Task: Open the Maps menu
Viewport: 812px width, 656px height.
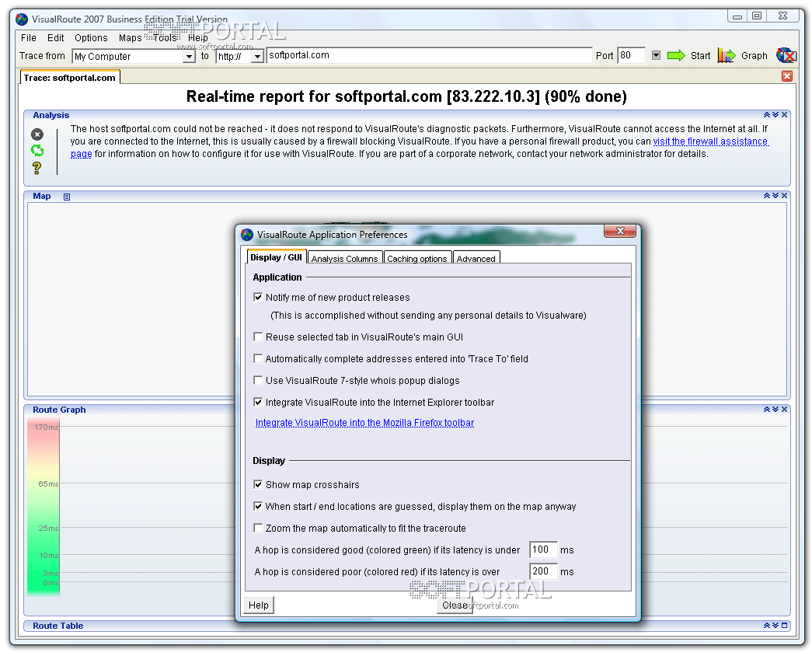Action: (x=130, y=38)
